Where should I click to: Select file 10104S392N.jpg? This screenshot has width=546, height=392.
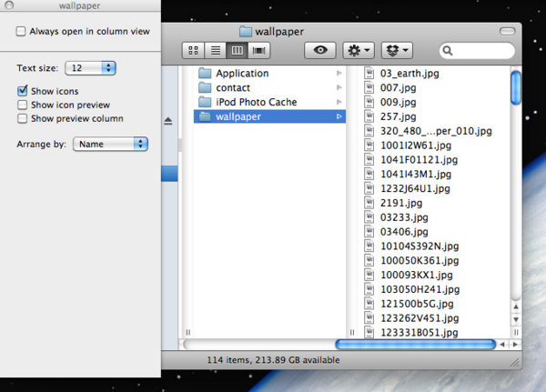pos(420,246)
